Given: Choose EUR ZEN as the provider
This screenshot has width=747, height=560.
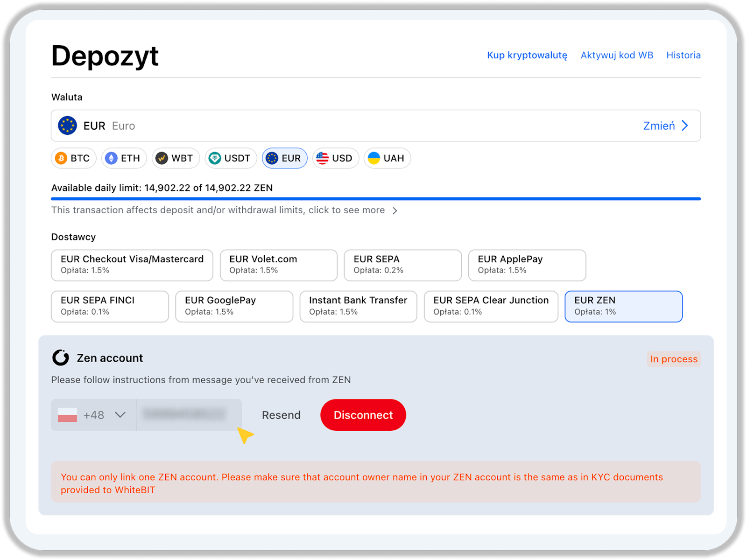Looking at the screenshot, I should click(x=623, y=306).
